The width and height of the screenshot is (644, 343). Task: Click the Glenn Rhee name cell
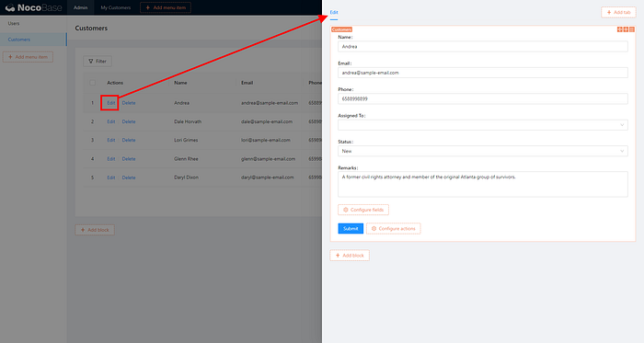(186, 159)
